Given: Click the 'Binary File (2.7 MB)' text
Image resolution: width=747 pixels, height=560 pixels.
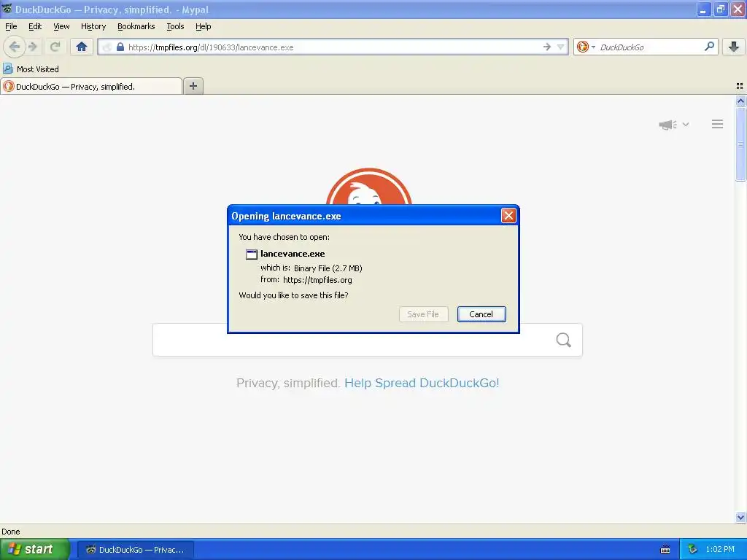Looking at the screenshot, I should [328, 268].
